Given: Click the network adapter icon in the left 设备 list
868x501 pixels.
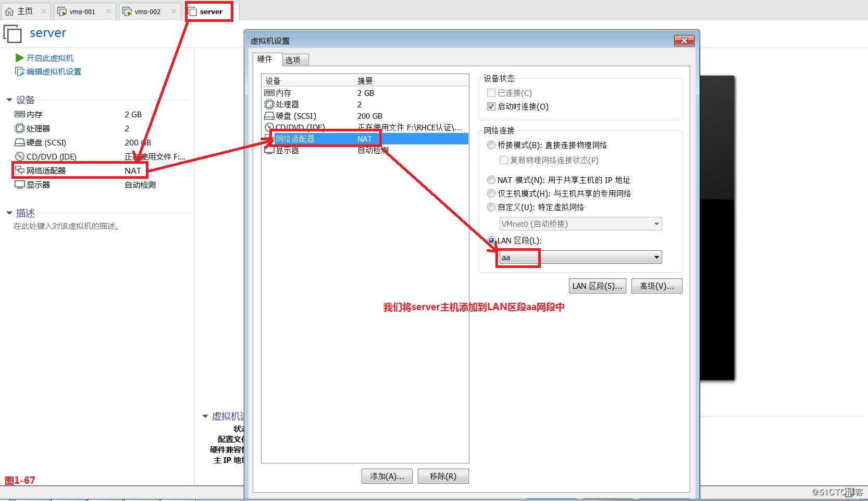Looking at the screenshot, I should click(x=20, y=170).
